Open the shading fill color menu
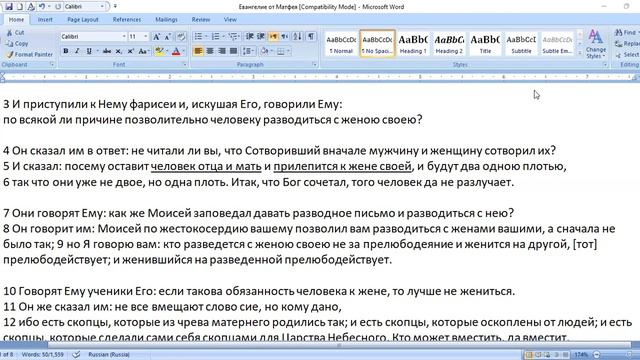This screenshot has width=640, height=360. (266, 51)
